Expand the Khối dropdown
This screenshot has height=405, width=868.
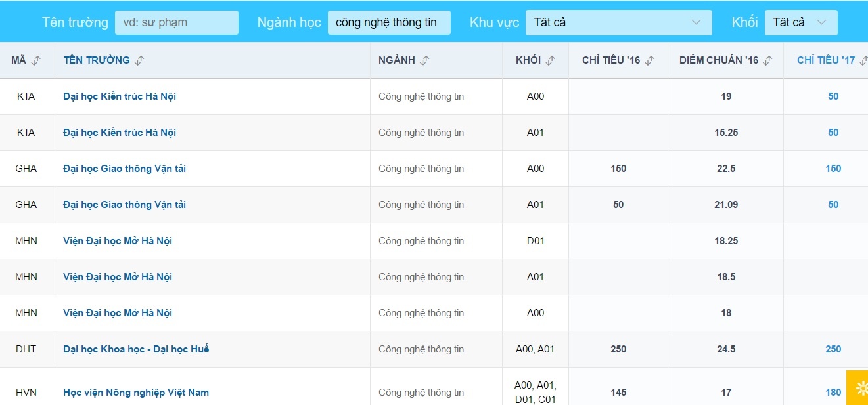[800, 22]
